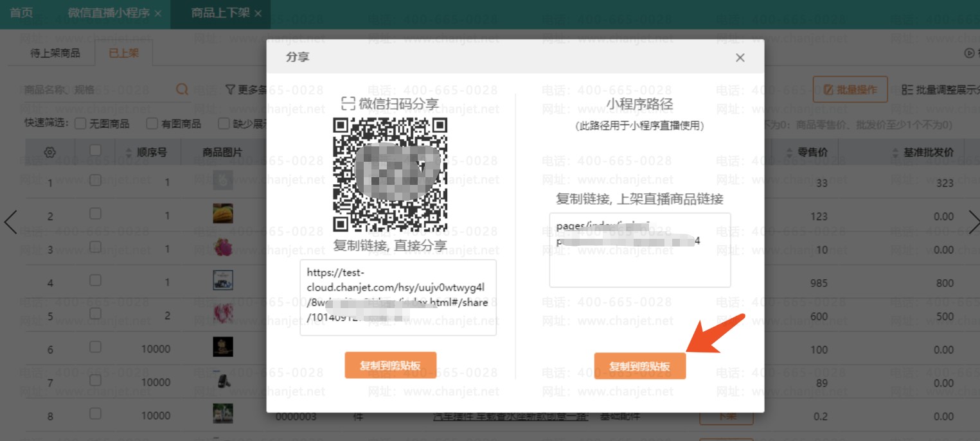This screenshot has width=980, height=441.
Task: Copy the mini-program path to clipboard
Action: tap(640, 366)
